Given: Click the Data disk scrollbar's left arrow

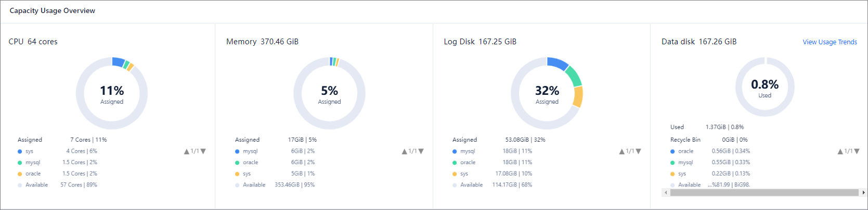Looking at the screenshot, I should pyautogui.click(x=666, y=193).
